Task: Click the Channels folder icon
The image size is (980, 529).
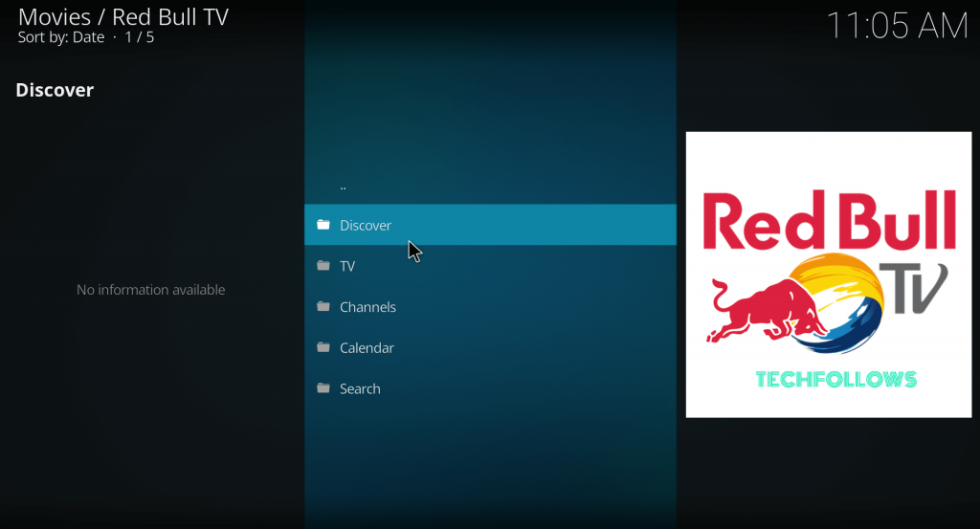Action: click(323, 306)
